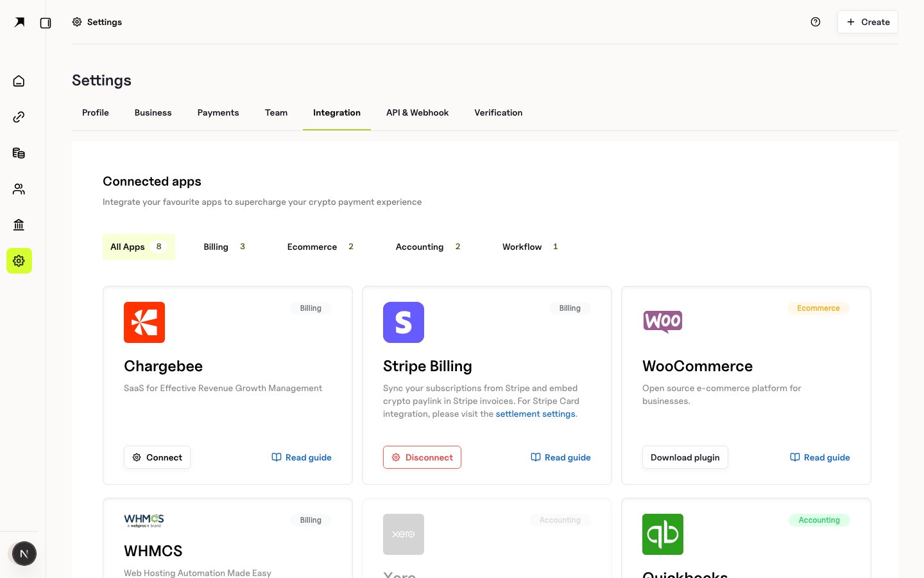Click the WHMCS logo

point(144,520)
